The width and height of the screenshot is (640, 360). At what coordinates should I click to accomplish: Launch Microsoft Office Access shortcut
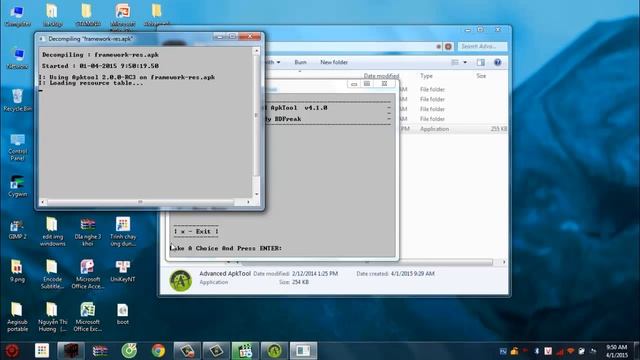pos(87,274)
